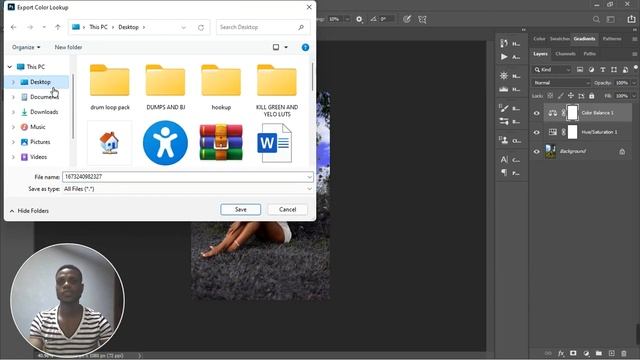
Task: Hide the Hue/Saturation 1 layer
Action: pos(537,132)
